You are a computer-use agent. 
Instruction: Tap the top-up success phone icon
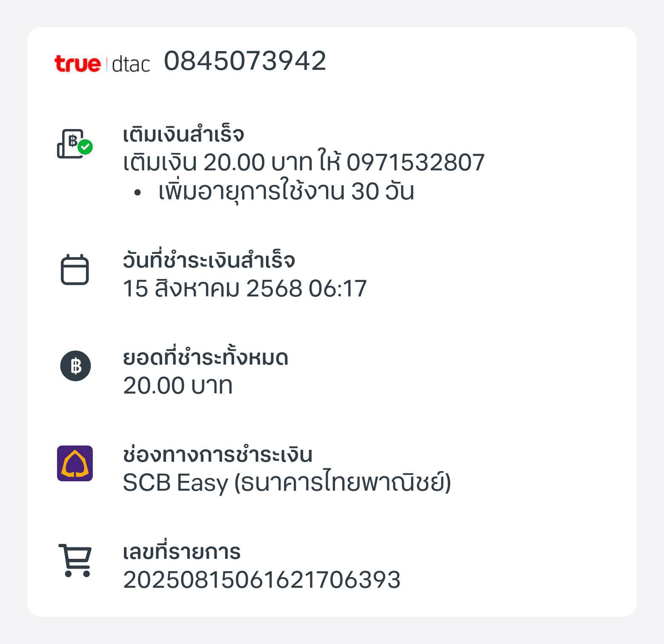point(75,144)
